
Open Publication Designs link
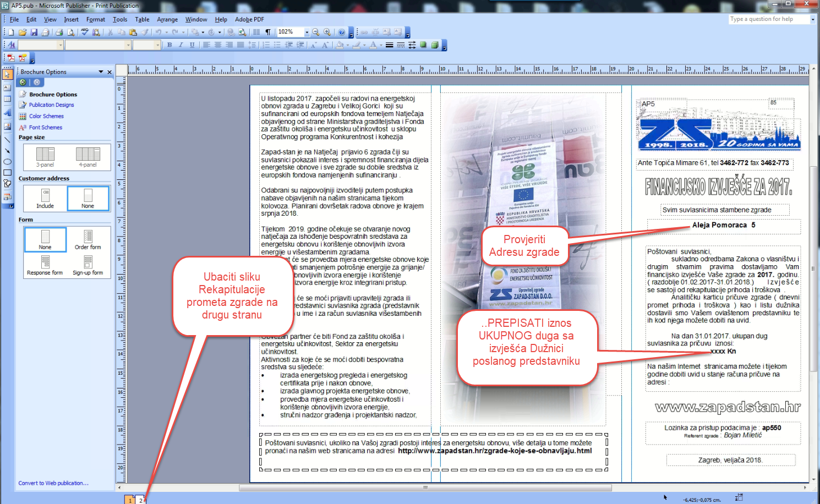tap(51, 105)
